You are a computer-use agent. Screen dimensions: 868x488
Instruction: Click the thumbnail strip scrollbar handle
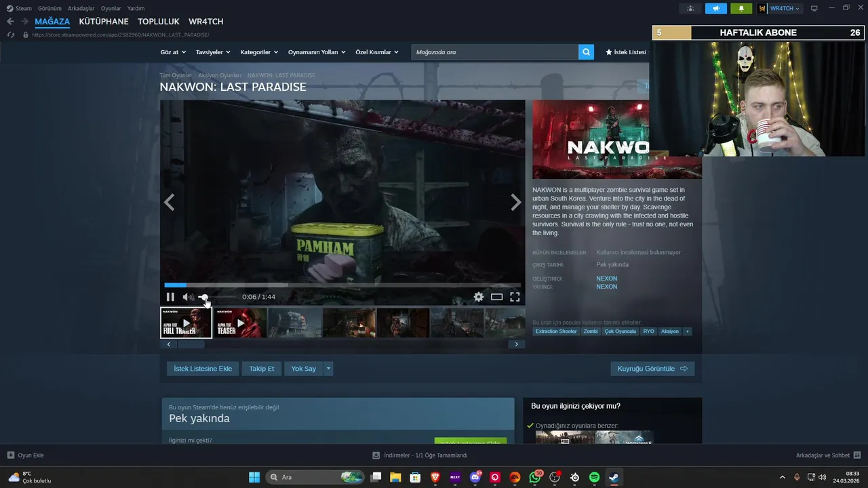click(x=191, y=344)
